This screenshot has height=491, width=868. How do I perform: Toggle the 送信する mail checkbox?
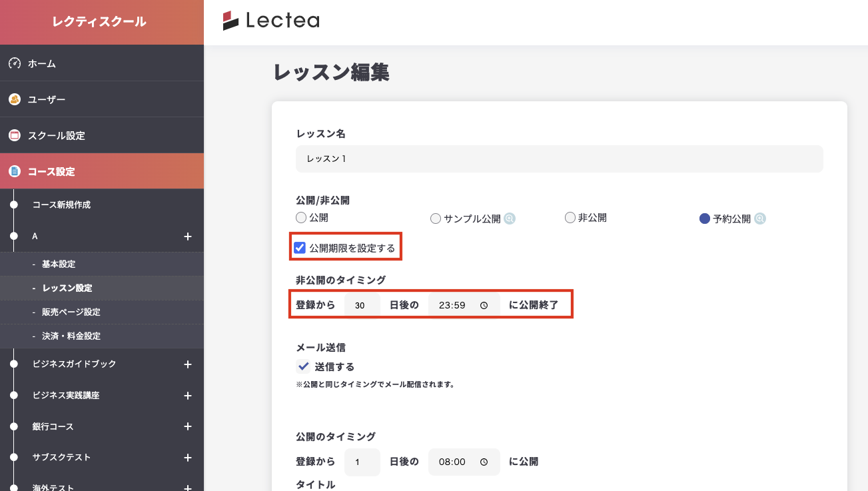coord(303,366)
